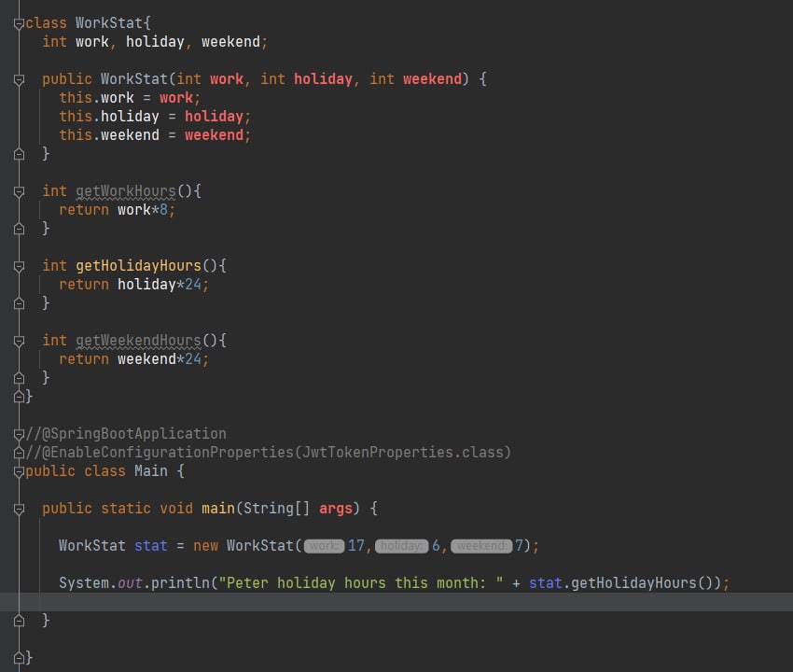Viewport: 793px width, 672px height.
Task: Click the end-fold marker closing getHolidayHours
Action: tap(19, 303)
